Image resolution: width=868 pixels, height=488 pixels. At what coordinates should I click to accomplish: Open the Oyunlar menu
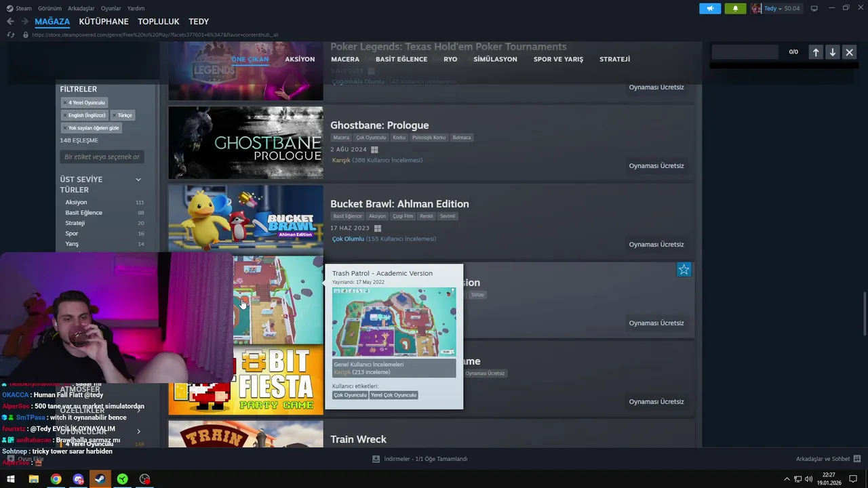pyautogui.click(x=111, y=8)
